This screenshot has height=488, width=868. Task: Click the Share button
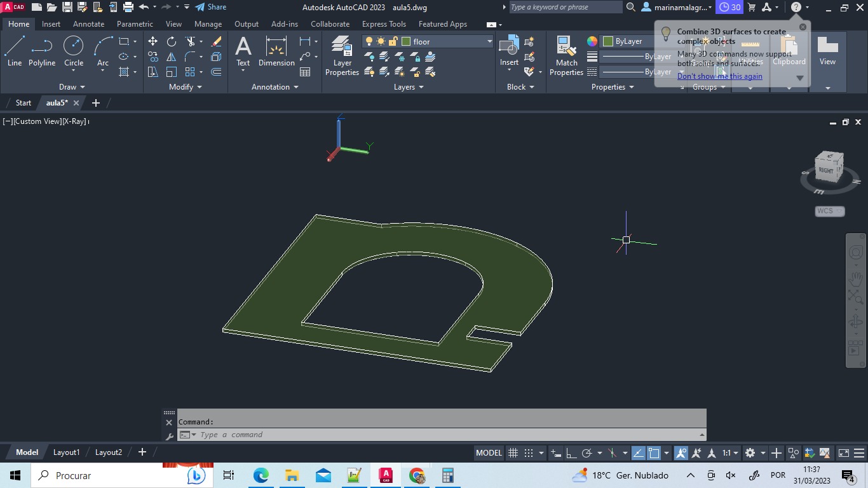coord(210,7)
